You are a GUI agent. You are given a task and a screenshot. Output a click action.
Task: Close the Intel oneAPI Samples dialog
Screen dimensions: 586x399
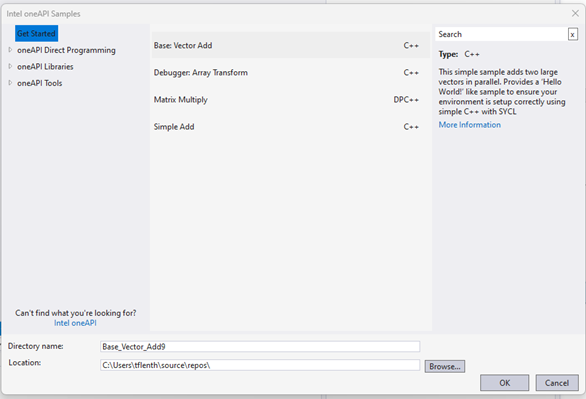pyautogui.click(x=575, y=13)
